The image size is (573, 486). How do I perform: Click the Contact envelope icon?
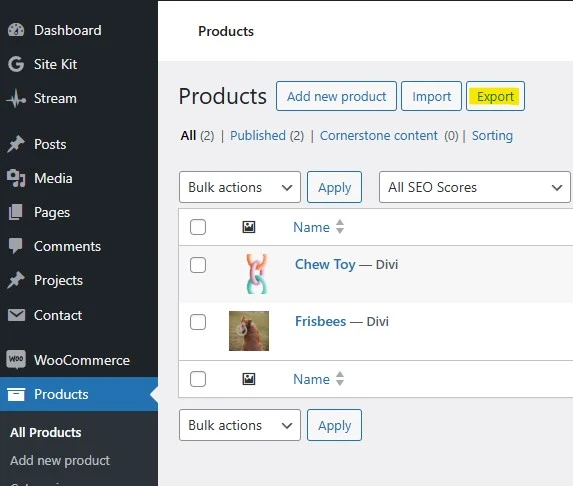(16, 315)
